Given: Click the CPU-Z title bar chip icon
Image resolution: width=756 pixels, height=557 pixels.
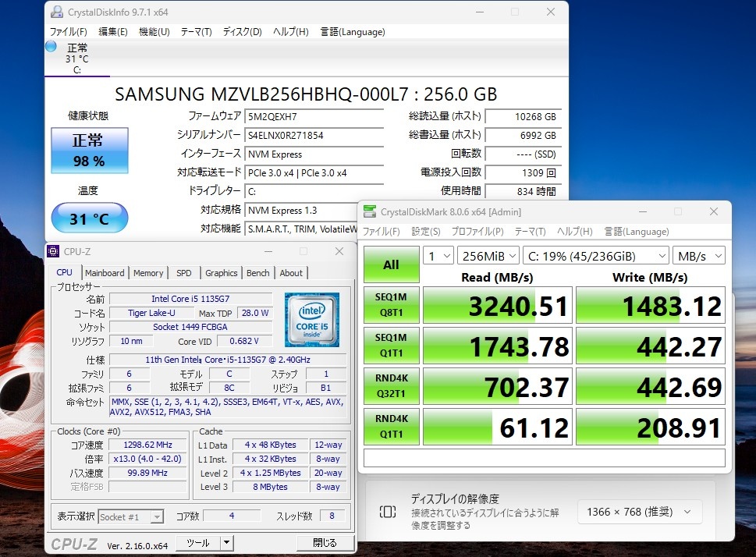Looking at the screenshot, I should coord(53,251).
